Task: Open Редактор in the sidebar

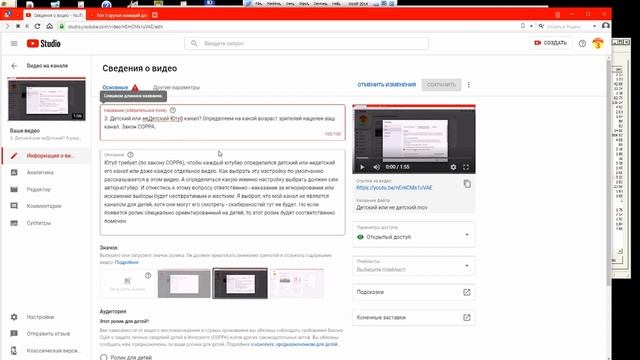Action: click(39, 189)
